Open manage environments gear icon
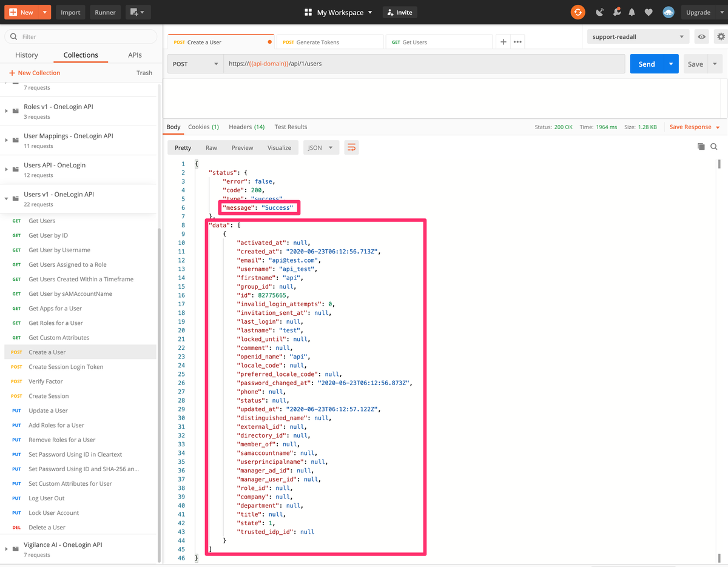 coord(721,37)
